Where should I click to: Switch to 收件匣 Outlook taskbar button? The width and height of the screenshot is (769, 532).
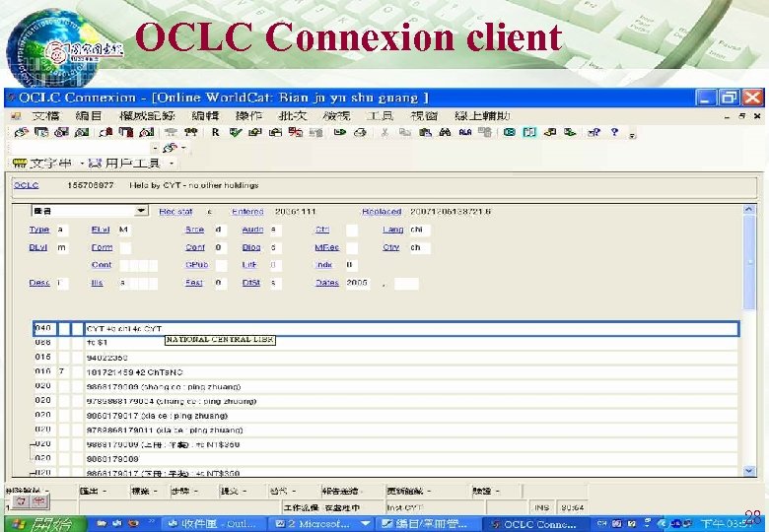point(212,524)
